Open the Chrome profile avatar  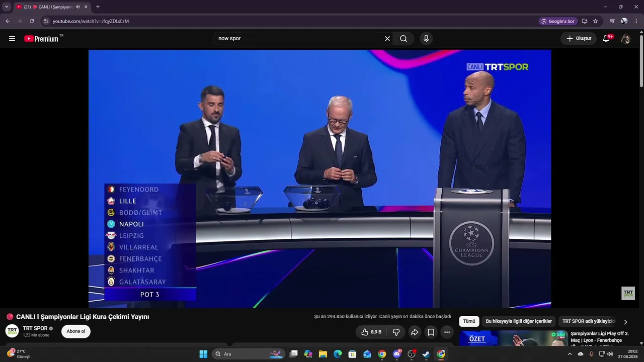click(x=624, y=21)
